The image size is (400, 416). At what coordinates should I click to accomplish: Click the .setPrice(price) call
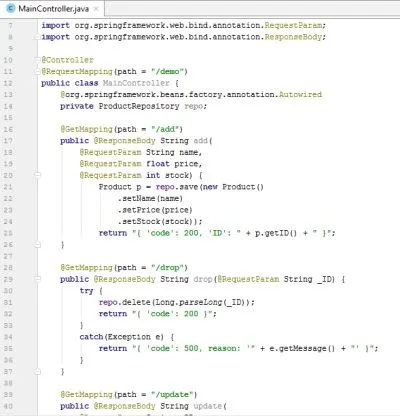(155, 210)
